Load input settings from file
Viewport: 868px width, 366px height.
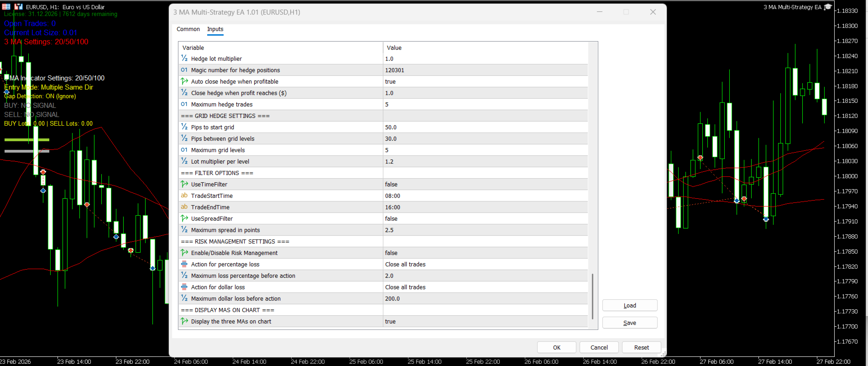click(x=630, y=305)
